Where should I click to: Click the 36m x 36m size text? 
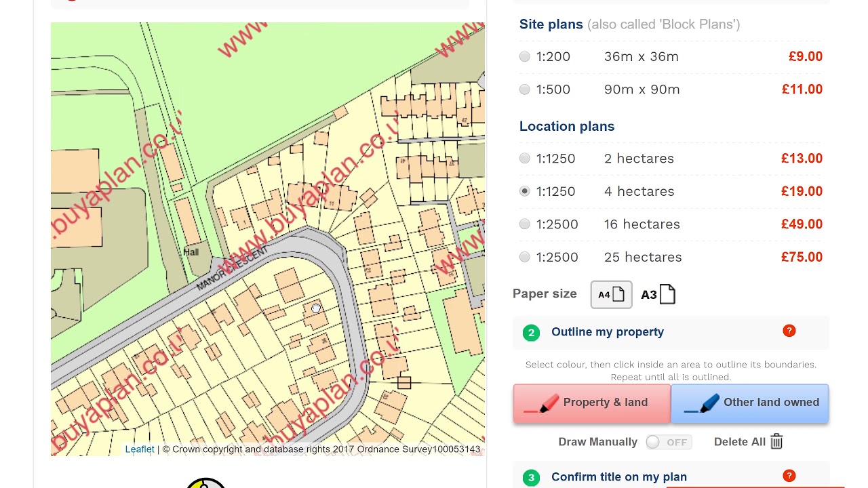(x=642, y=57)
